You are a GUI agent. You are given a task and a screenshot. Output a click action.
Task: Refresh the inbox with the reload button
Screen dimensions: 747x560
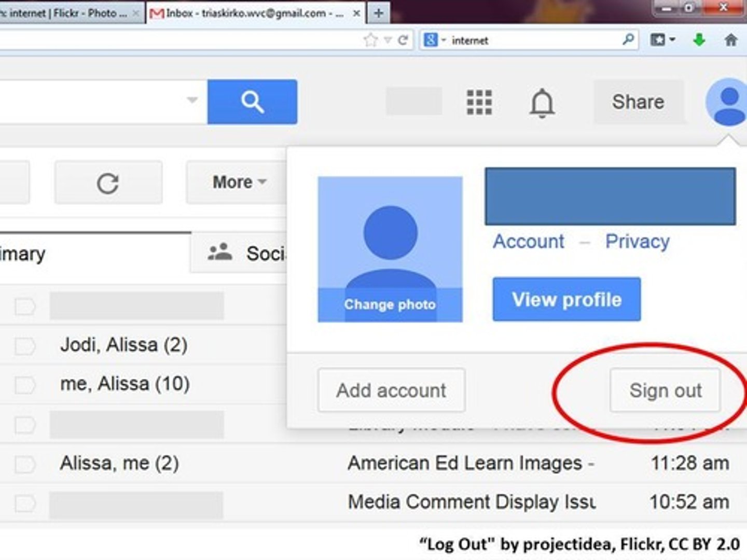click(108, 183)
